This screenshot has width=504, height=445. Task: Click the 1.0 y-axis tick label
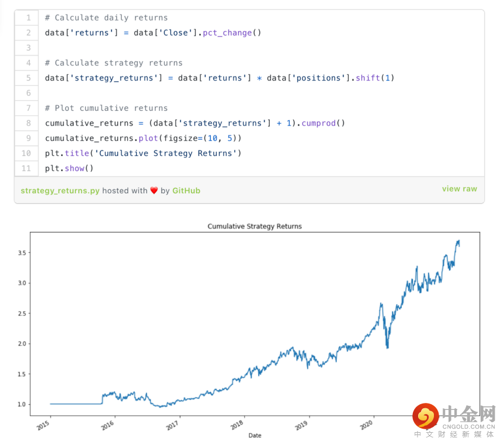pyautogui.click(x=21, y=404)
